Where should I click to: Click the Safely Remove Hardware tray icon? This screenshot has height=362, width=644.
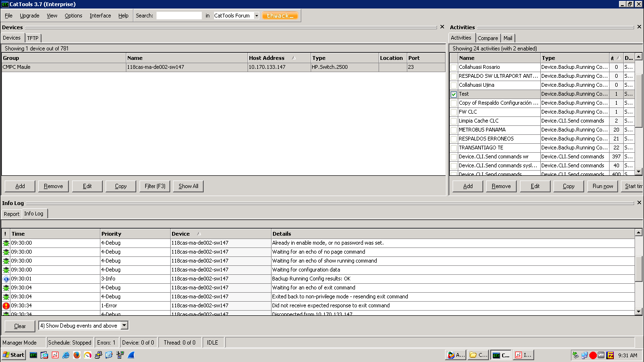tap(576, 355)
